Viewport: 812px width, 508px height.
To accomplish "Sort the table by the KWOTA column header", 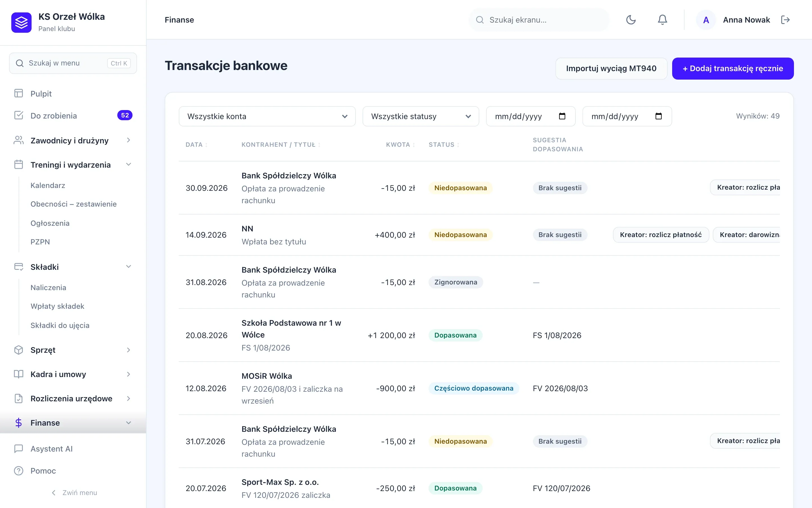I will point(400,145).
